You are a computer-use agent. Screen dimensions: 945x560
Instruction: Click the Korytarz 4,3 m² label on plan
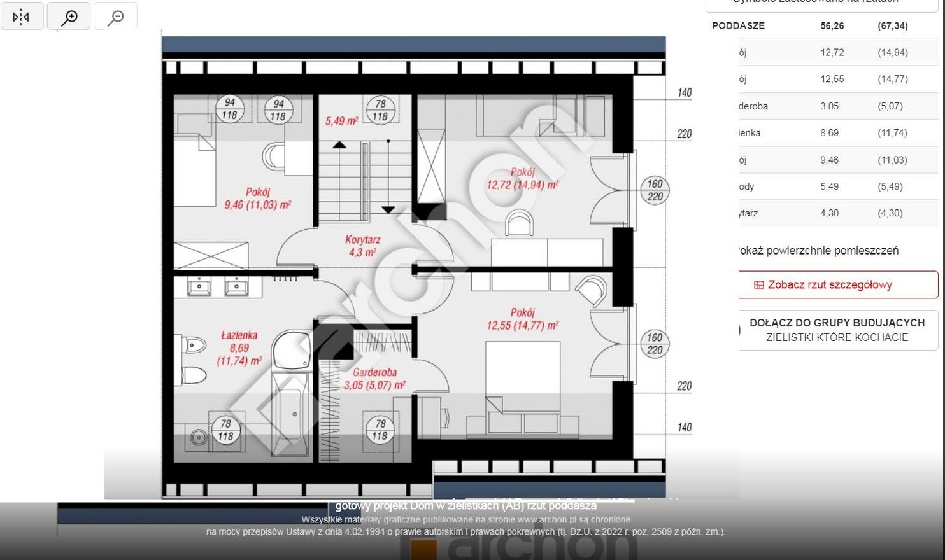tap(362, 246)
